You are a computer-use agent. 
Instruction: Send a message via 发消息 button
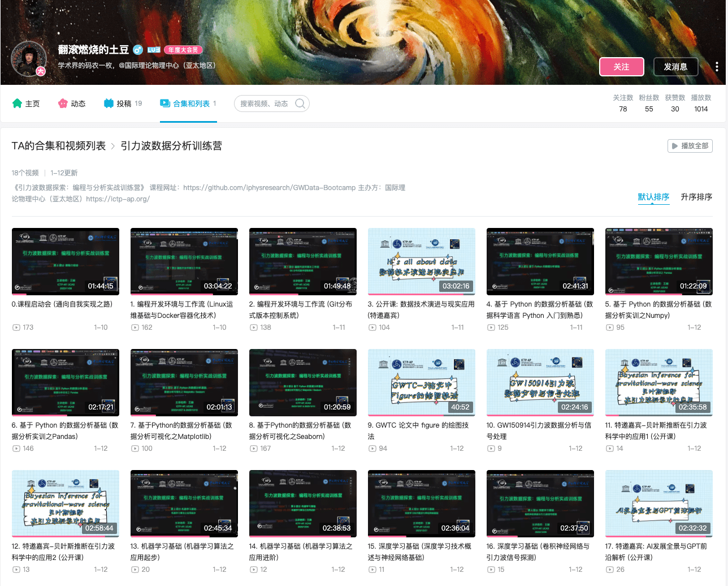point(676,67)
